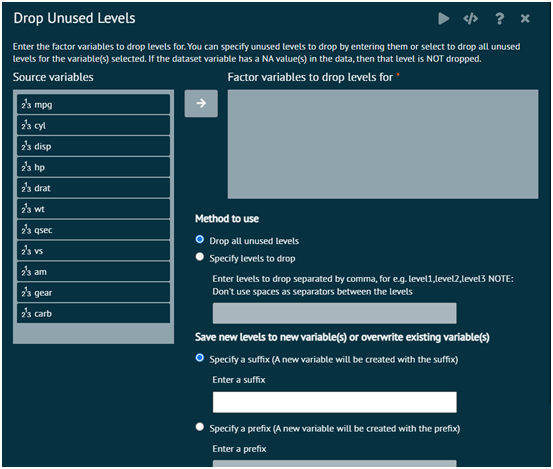Viewport: 553px width, 469px height.
Task: Select the disp source variable
Action: point(93,146)
